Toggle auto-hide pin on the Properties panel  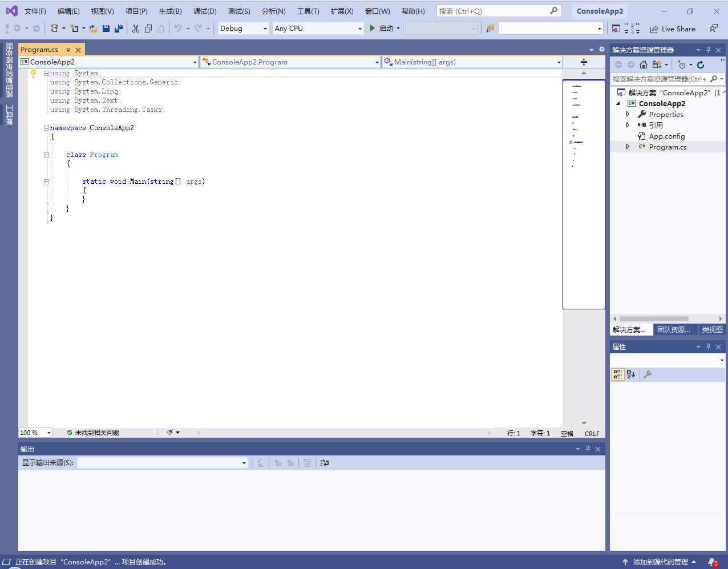click(708, 346)
